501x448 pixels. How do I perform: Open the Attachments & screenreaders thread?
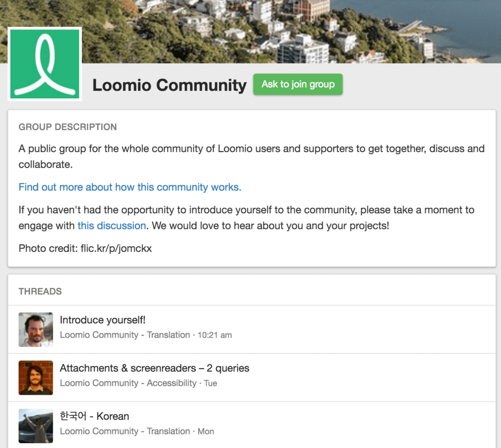154,368
